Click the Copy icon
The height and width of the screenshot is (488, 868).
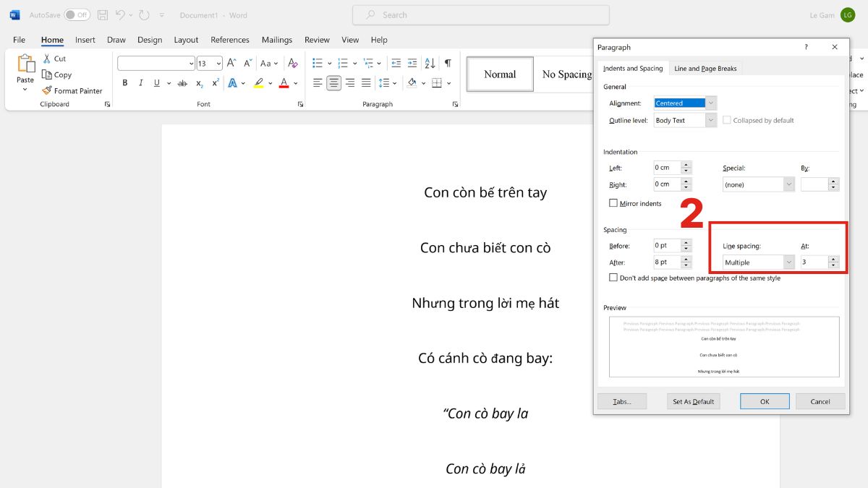47,74
